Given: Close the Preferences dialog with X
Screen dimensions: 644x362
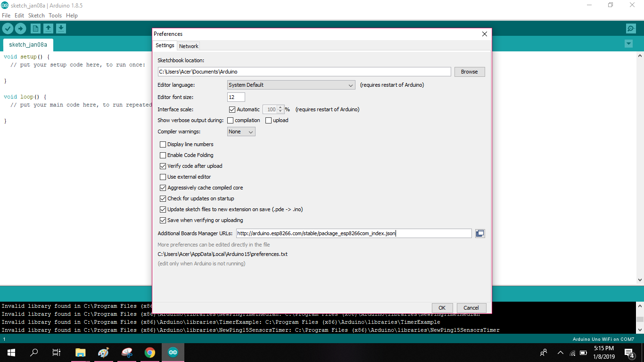Looking at the screenshot, I should click(484, 34).
